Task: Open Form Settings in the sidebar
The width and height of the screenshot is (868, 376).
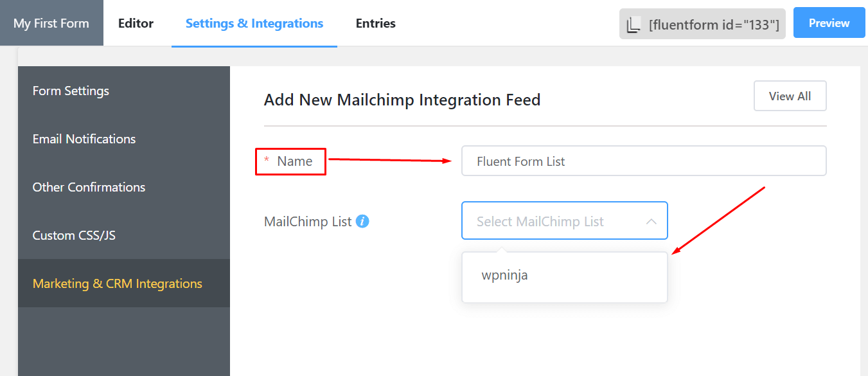Action: click(70, 91)
